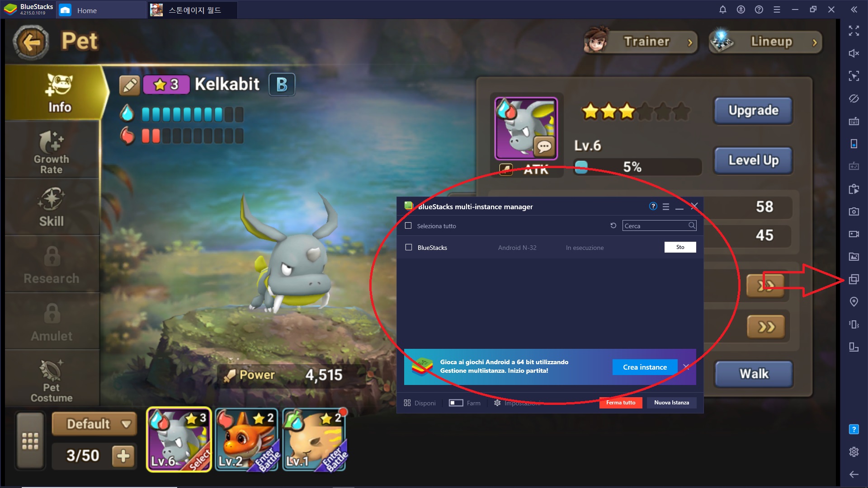Click the Upgrade button for Kelkabit pet

click(x=754, y=110)
